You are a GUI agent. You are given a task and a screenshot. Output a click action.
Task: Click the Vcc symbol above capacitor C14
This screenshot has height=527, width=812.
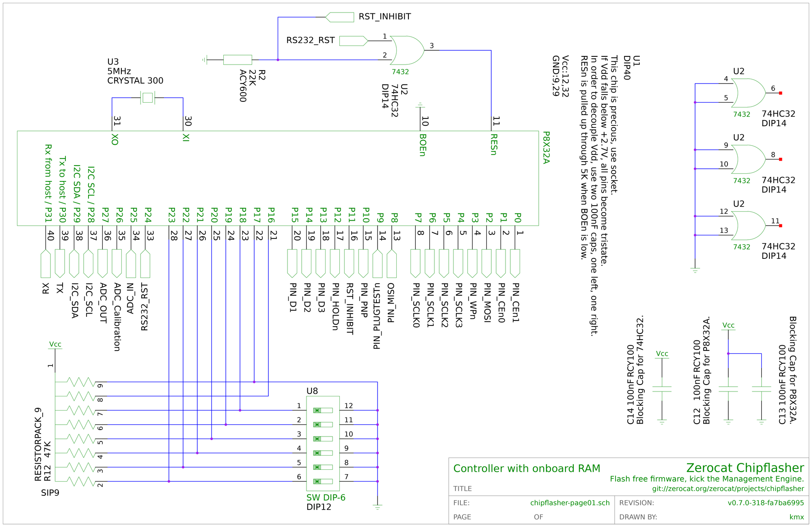pyautogui.click(x=662, y=354)
